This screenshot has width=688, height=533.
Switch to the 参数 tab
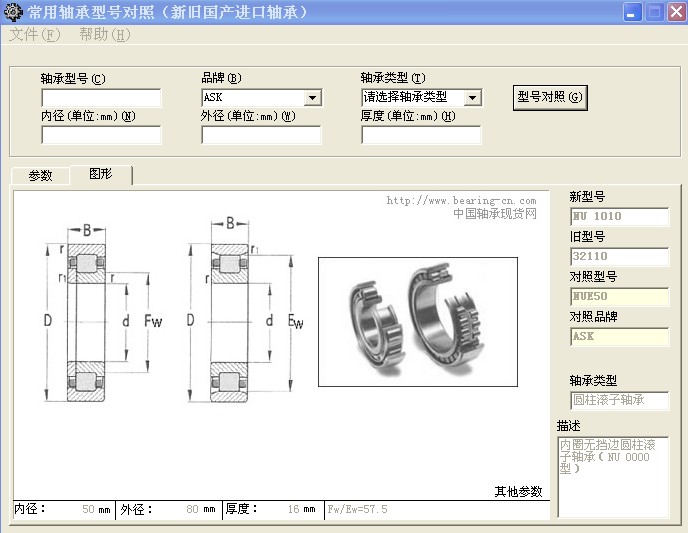(40, 175)
